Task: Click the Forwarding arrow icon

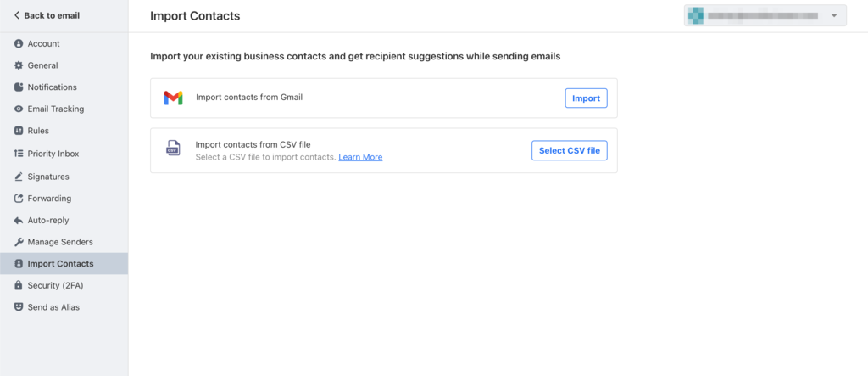Action: pyautogui.click(x=19, y=199)
